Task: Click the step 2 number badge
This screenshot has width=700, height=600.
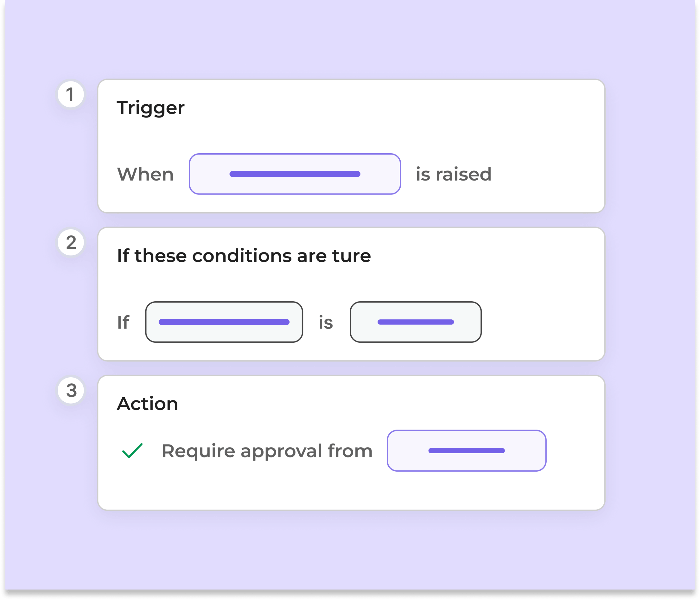Action: pos(71,242)
